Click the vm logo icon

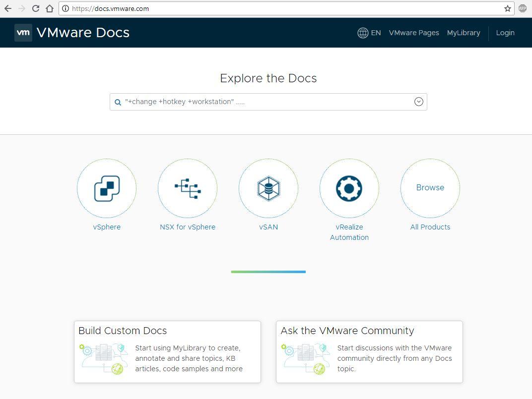click(23, 33)
